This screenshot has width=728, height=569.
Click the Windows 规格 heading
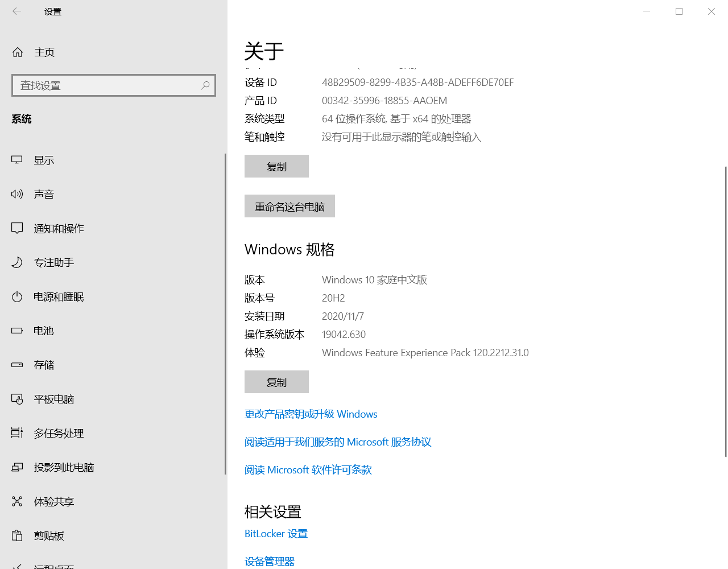tap(289, 249)
